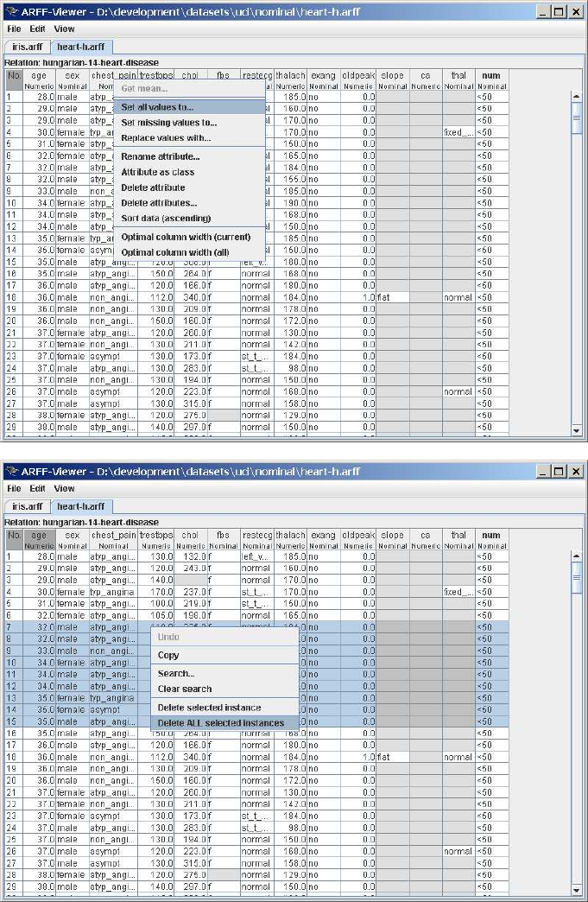Choose 'Delete attributes...' in the context menu
Screen dimensions: 588x902
pos(189,203)
